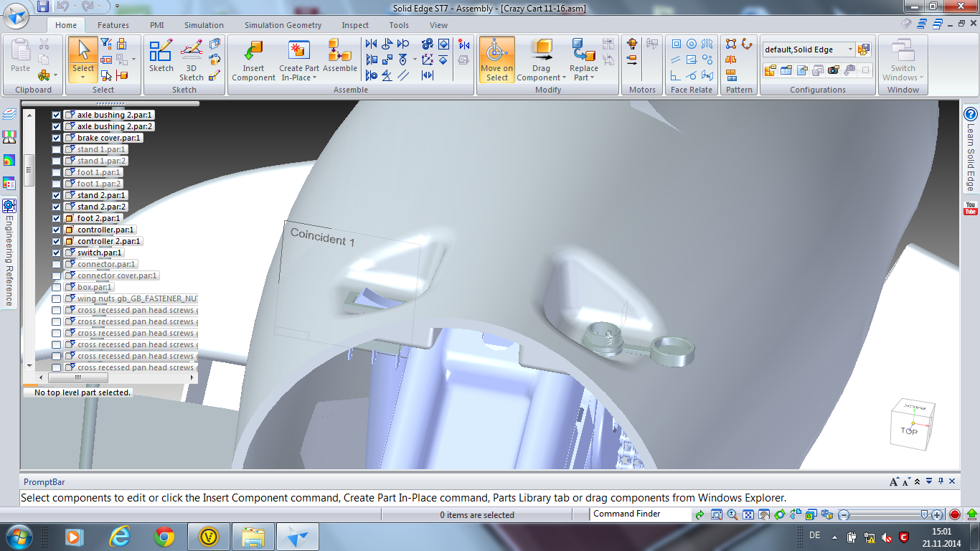The image size is (980, 551).
Task: Click the scissors Cut icon
Action: pos(44,44)
